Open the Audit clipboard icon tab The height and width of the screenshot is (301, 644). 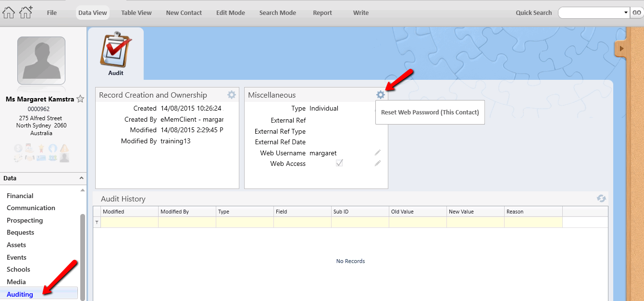click(x=115, y=54)
